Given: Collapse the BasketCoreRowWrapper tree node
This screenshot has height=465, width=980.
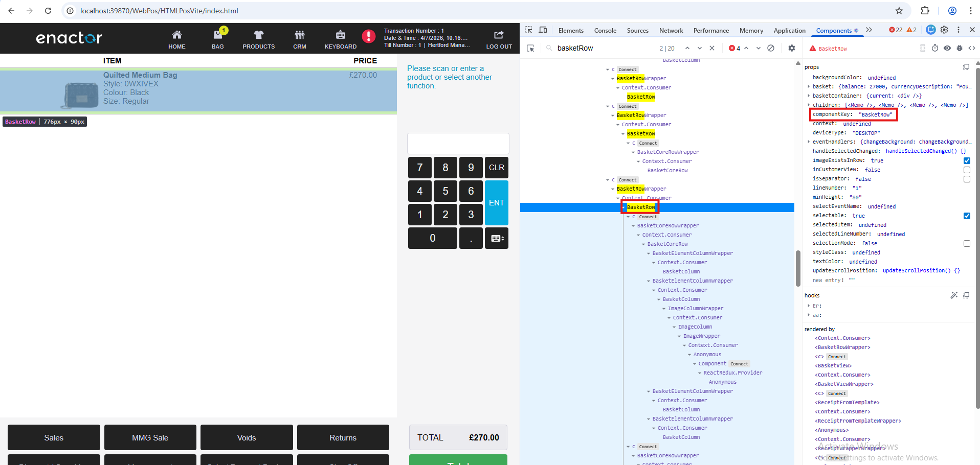Looking at the screenshot, I should (x=634, y=226).
